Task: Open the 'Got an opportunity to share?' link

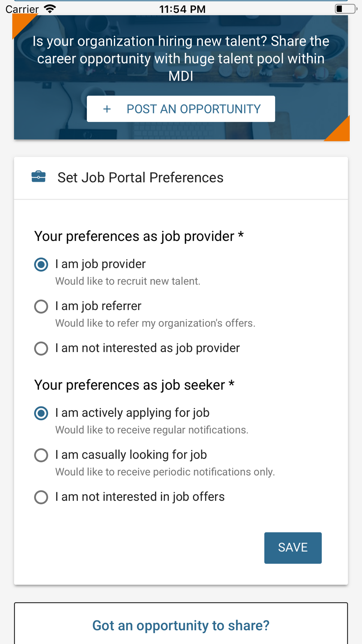Action: (x=181, y=626)
